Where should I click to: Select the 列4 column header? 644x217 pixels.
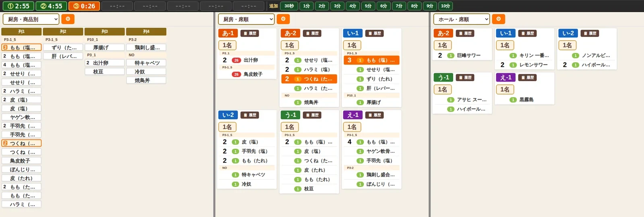pyautogui.click(x=146, y=31)
